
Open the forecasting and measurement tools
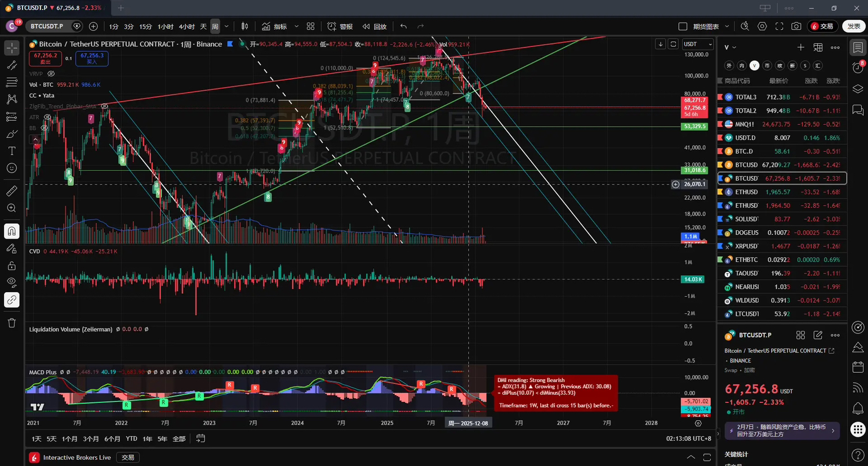11,116
